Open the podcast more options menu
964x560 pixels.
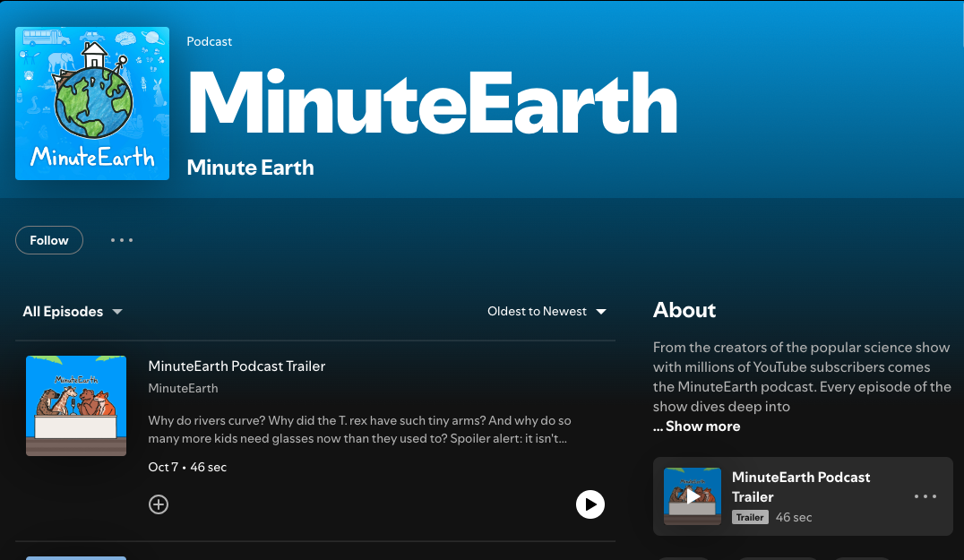122,240
